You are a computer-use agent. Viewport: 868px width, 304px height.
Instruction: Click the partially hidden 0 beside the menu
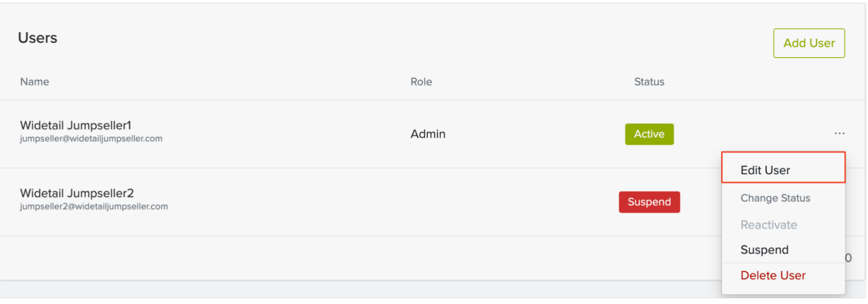[849, 258]
